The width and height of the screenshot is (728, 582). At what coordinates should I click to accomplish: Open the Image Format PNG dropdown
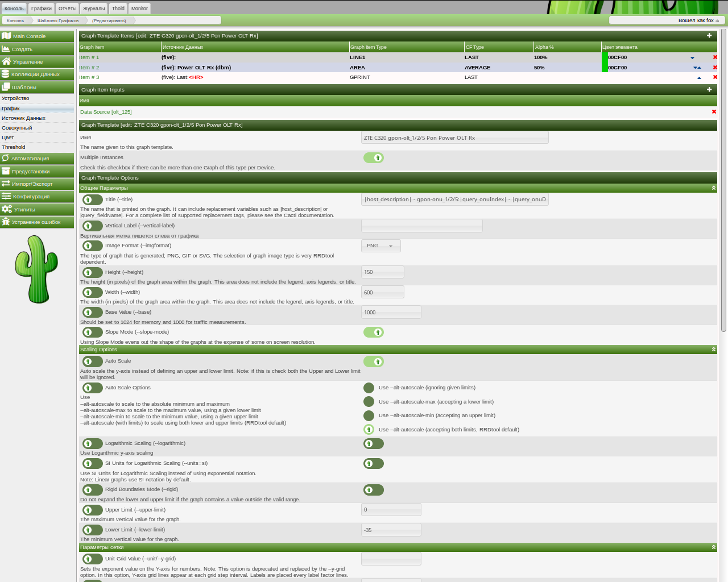tap(381, 246)
